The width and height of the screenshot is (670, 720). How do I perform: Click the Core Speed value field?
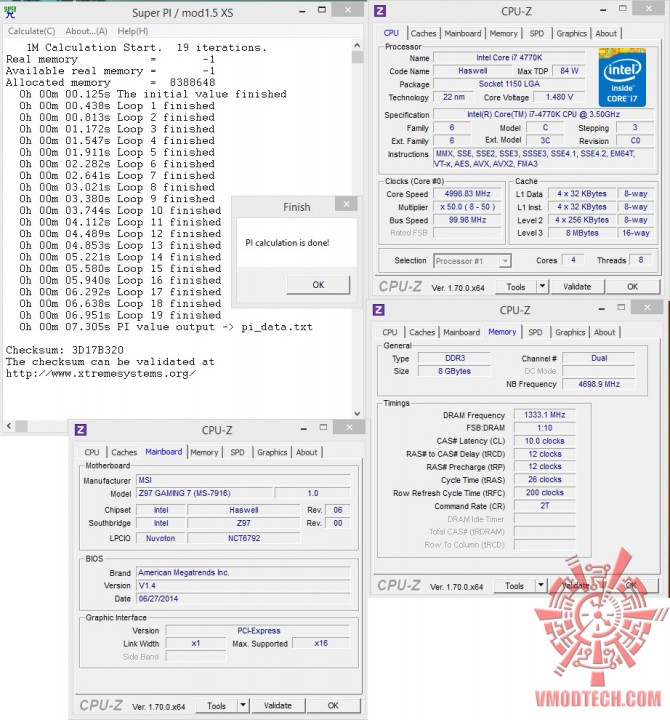467,194
